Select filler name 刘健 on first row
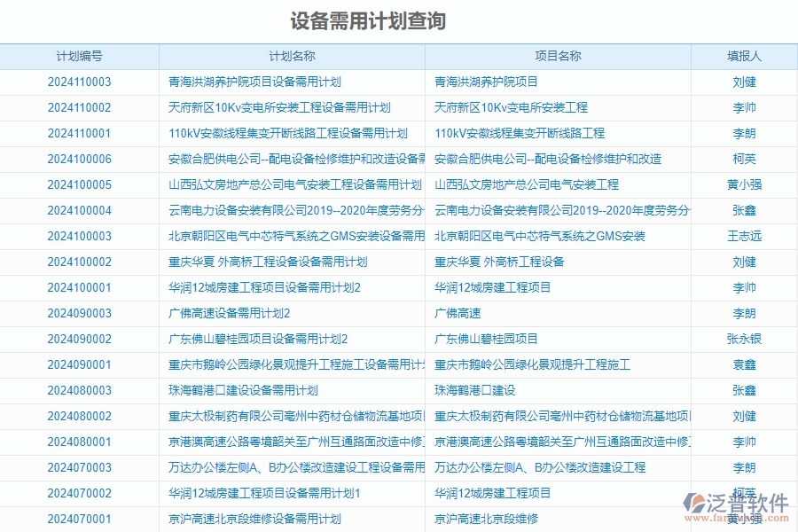 [x=745, y=81]
